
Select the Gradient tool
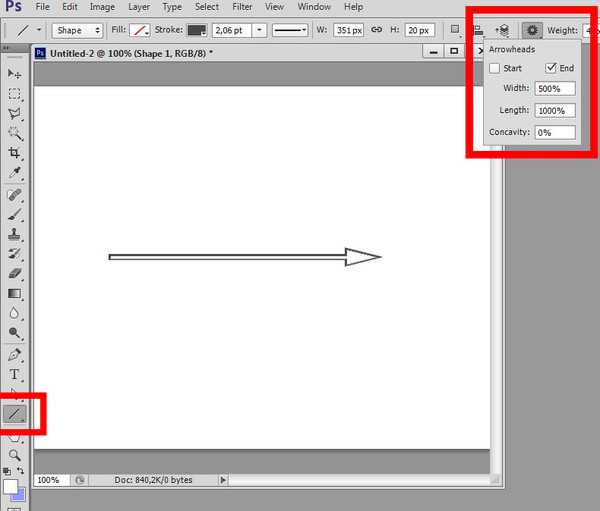15,294
